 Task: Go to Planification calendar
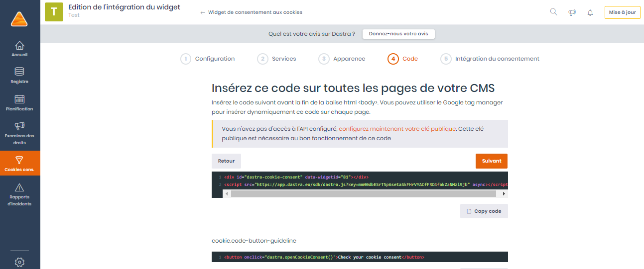pyautogui.click(x=19, y=103)
